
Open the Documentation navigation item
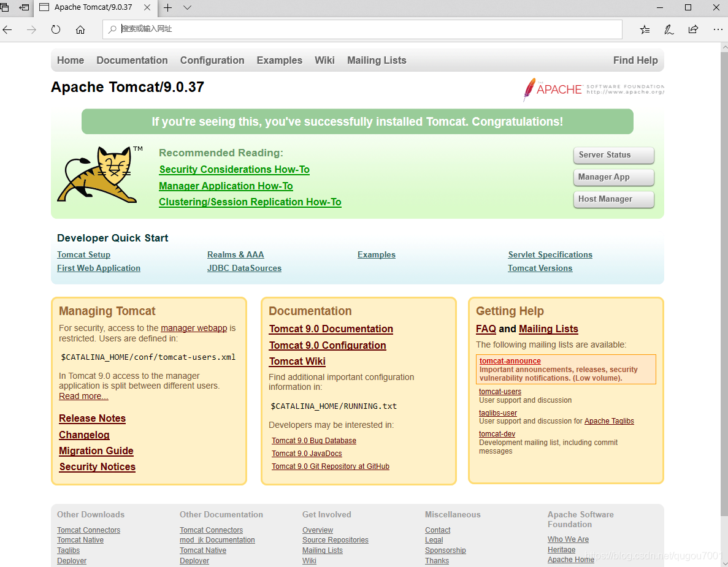132,60
